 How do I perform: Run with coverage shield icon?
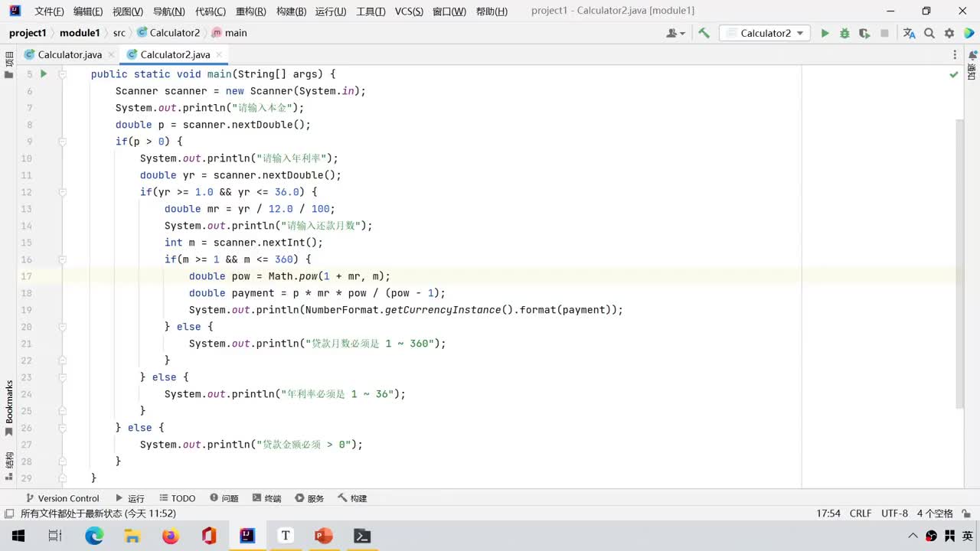click(x=864, y=33)
